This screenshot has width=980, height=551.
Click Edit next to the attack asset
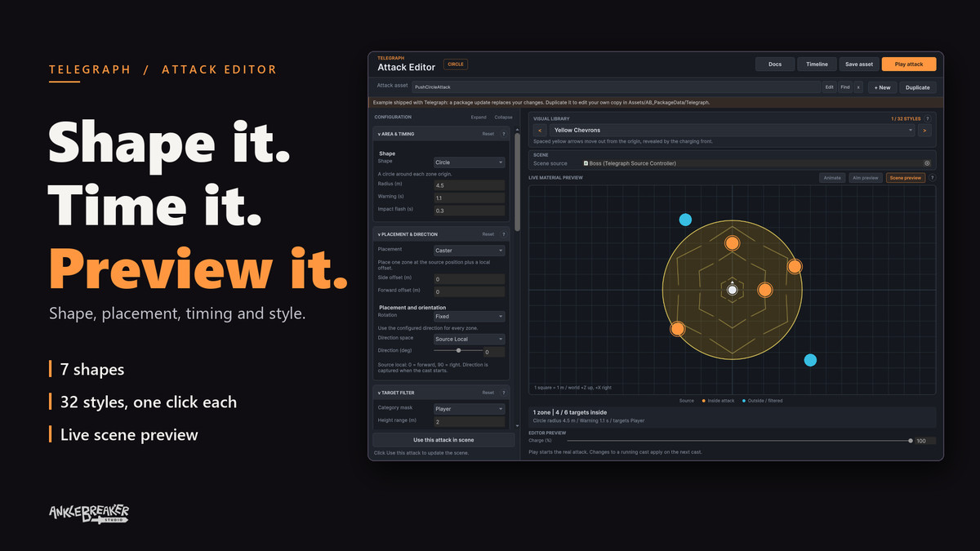tap(830, 87)
